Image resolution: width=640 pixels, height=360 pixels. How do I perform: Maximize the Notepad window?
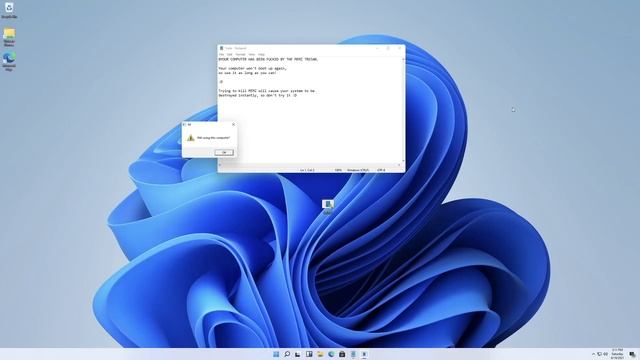(388, 48)
